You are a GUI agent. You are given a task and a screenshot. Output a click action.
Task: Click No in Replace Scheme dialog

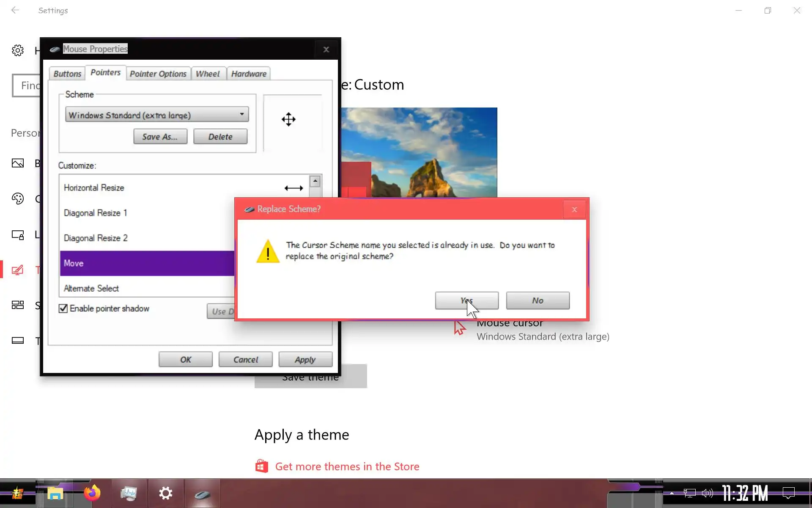pos(538,301)
